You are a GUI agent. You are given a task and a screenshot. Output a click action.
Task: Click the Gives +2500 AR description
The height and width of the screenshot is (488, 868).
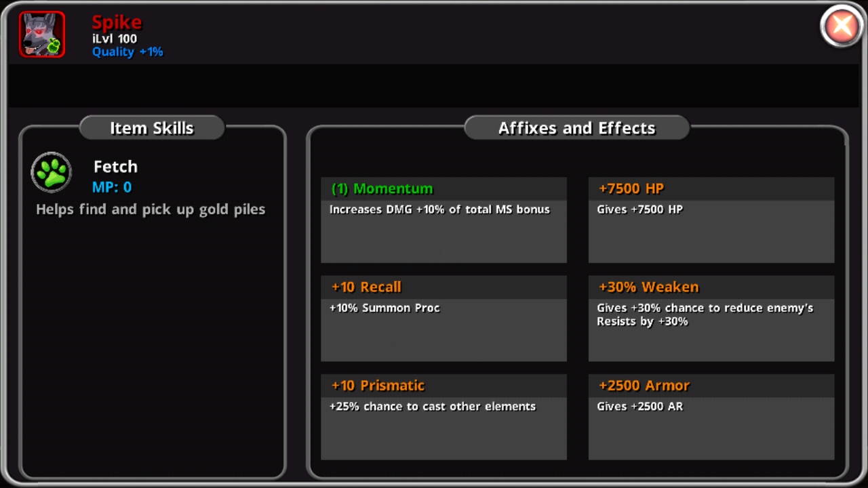tap(639, 407)
